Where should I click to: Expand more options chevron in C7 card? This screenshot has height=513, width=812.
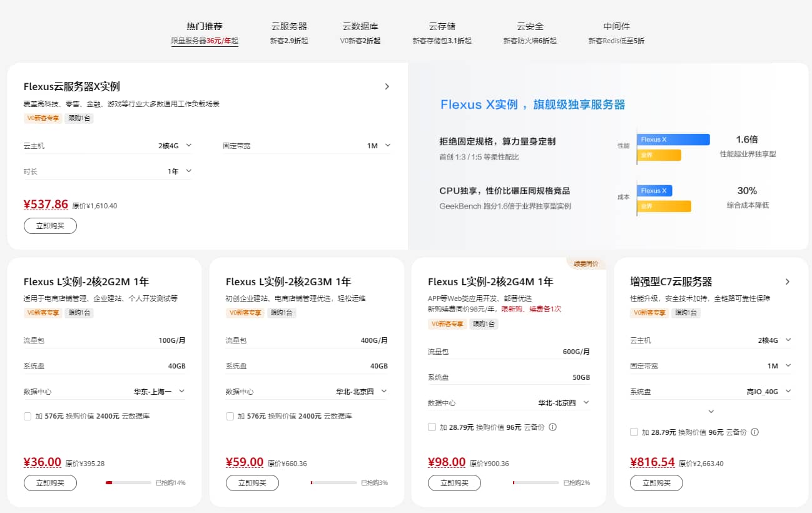711,412
